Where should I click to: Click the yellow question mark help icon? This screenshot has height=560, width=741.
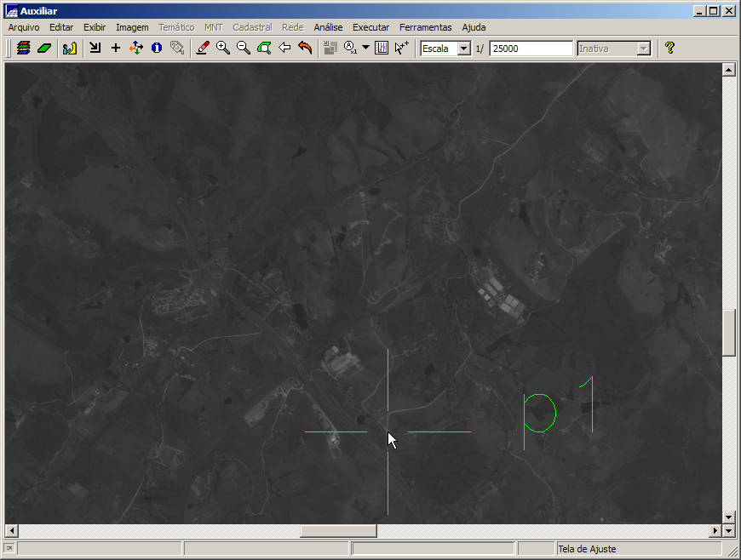(x=669, y=49)
